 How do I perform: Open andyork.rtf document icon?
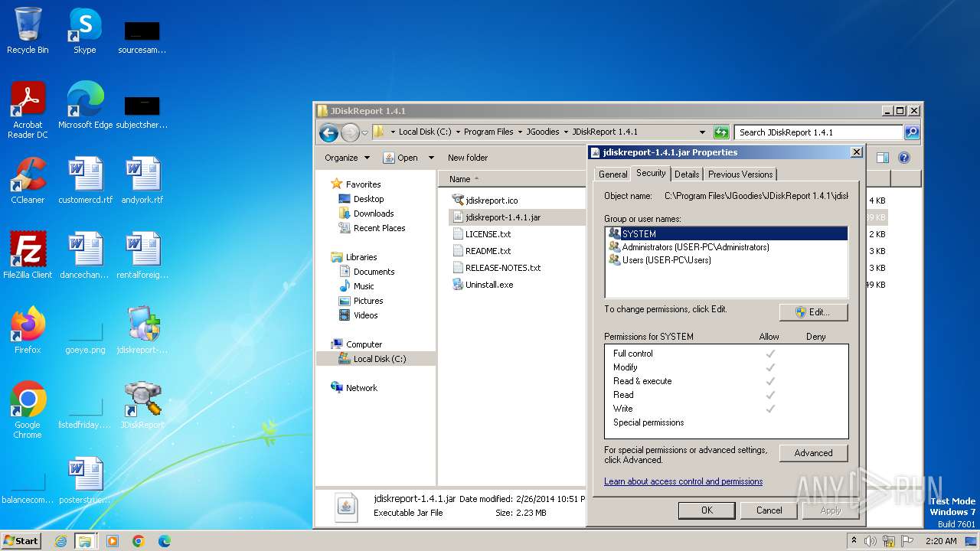[x=142, y=180]
